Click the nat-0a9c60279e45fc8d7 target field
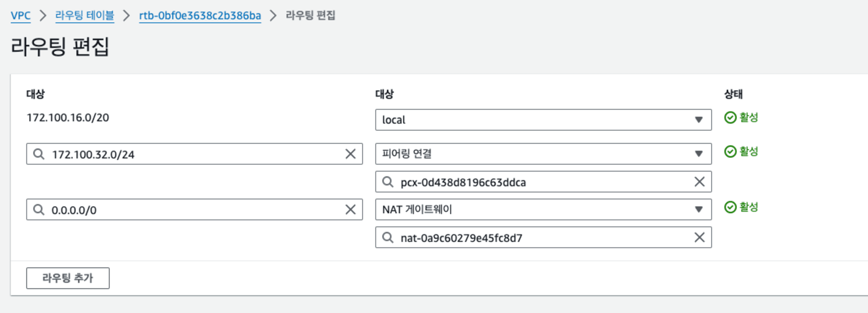This screenshot has height=313, width=868. (543, 237)
